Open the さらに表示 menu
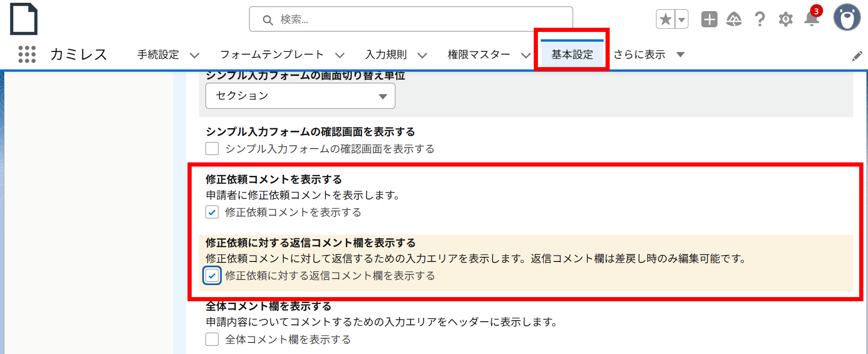 649,55
